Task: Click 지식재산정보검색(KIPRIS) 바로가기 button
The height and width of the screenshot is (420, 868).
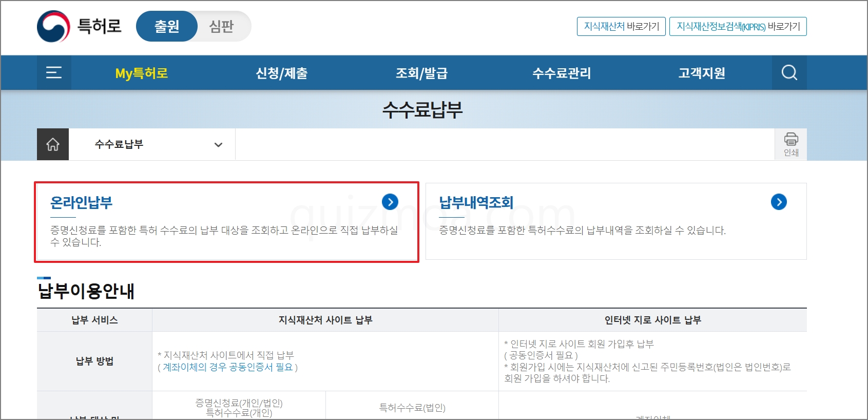Action: tap(738, 26)
